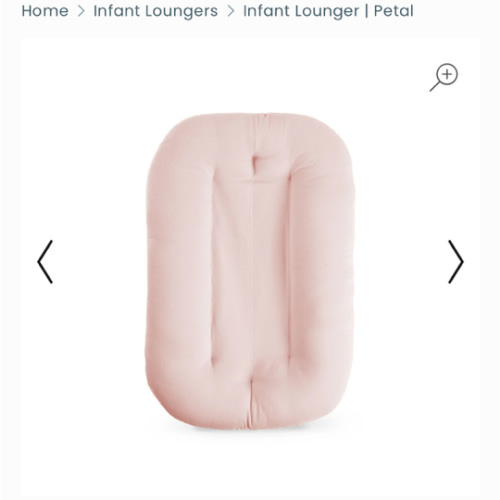Open the Infant Loungers breadcrumb category
This screenshot has height=500, width=500.
click(155, 11)
